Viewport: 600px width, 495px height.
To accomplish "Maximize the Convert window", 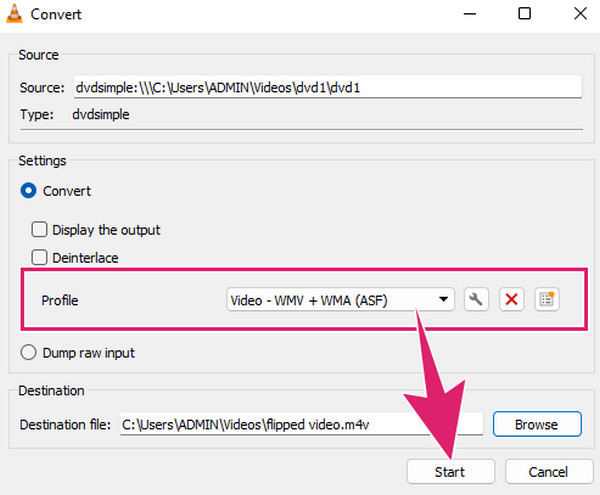I will (524, 14).
